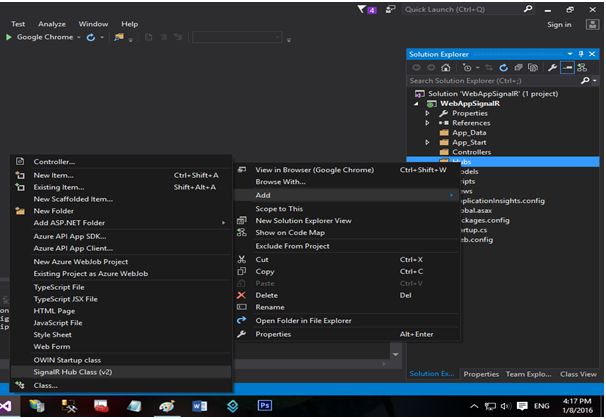
Task: Click the Collapse All icon in Solution Explorer
Action: tap(518, 68)
